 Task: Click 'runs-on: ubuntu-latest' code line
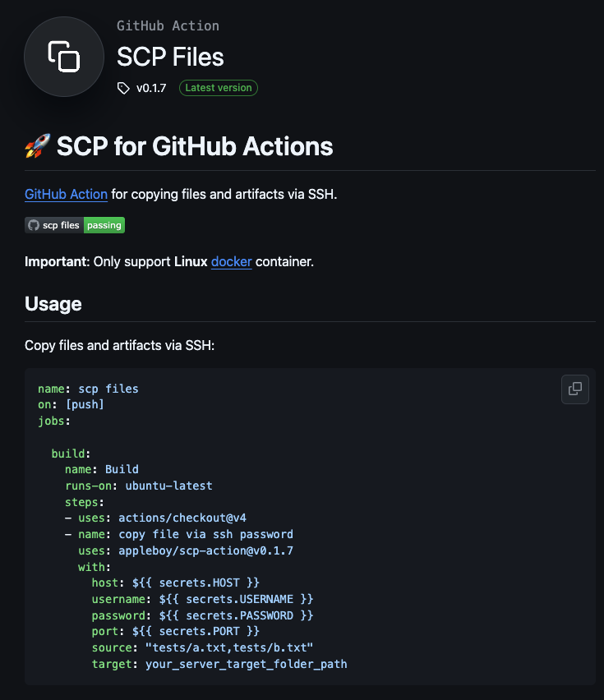[139, 486]
